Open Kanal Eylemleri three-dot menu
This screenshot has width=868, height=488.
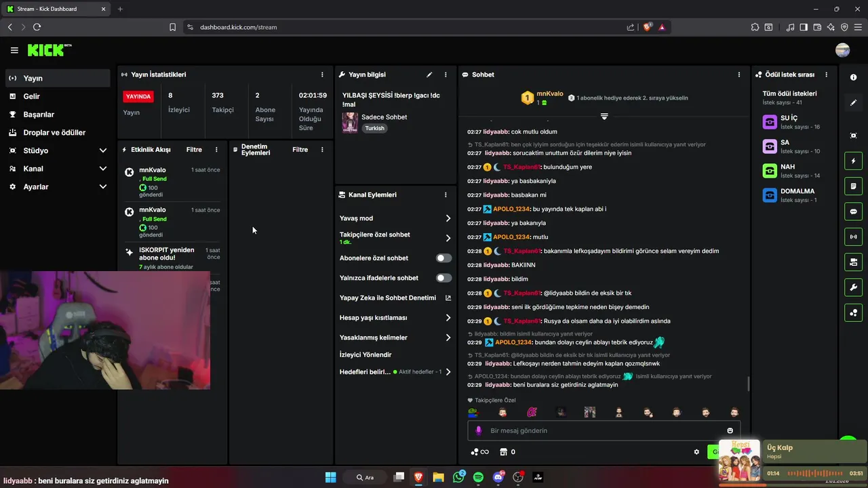[446, 195]
